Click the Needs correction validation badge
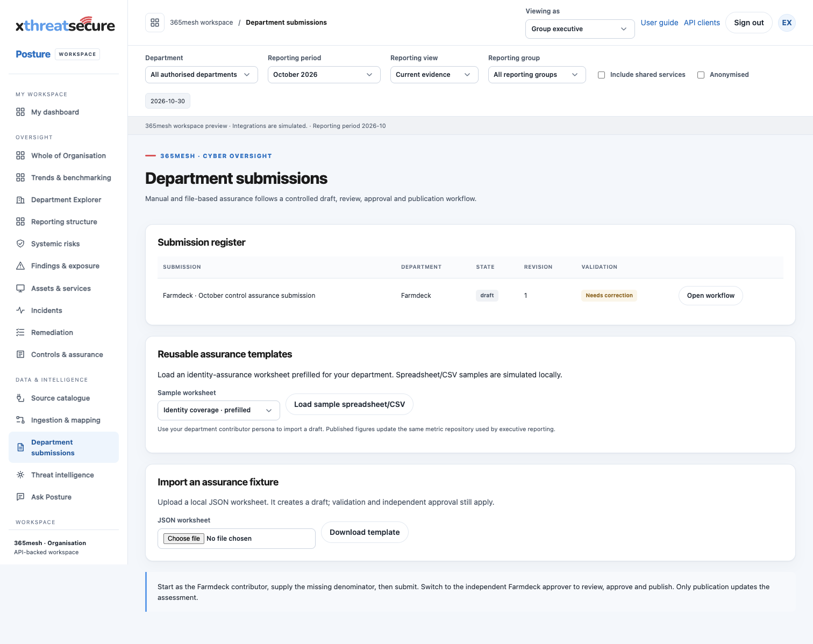Screen dimensions: 813x644 [609, 296]
